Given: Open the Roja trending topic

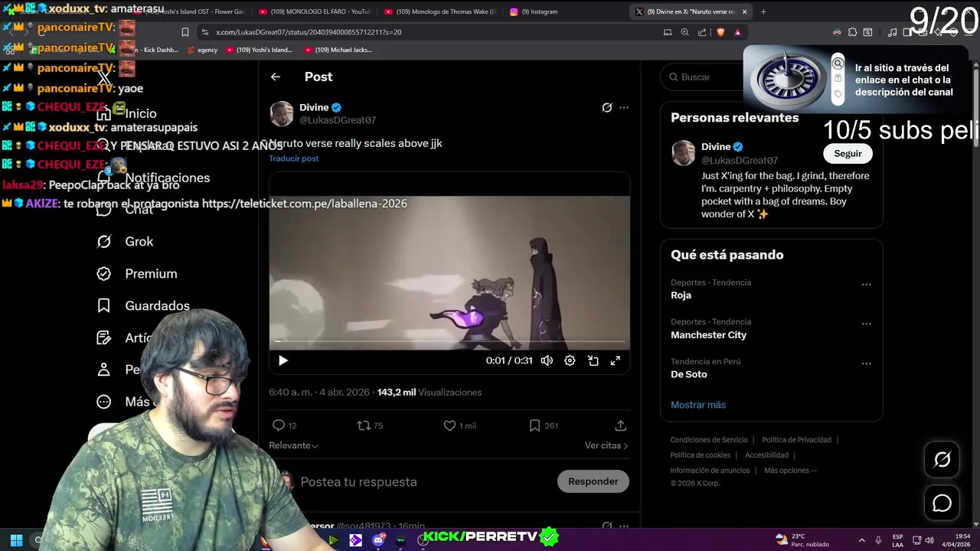Looking at the screenshot, I should [681, 295].
